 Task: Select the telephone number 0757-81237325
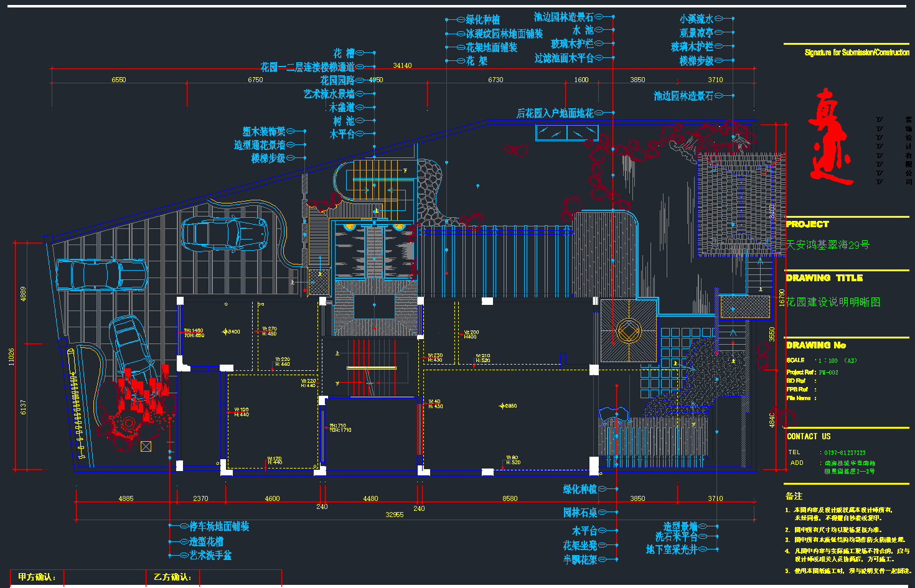[845, 452]
